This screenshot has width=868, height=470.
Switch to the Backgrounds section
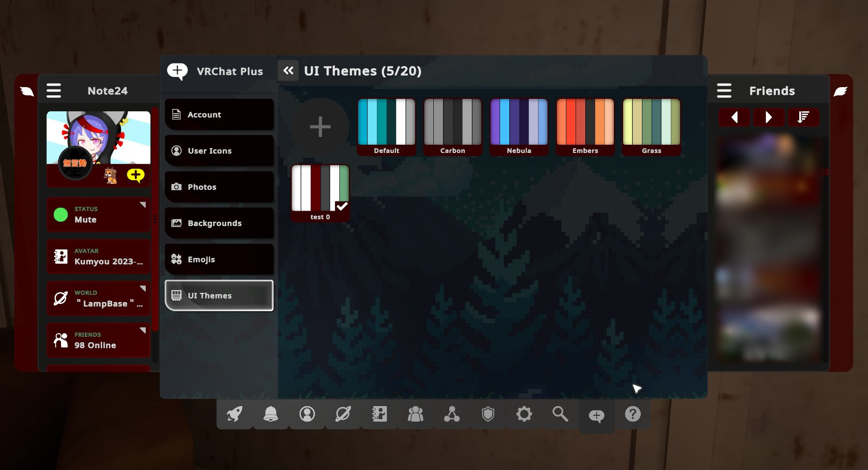pos(219,223)
